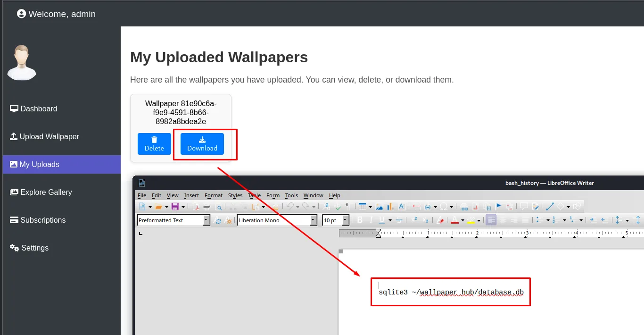The image size is (644, 335).
Task: Open the Help menu in Writer
Action: (335, 195)
